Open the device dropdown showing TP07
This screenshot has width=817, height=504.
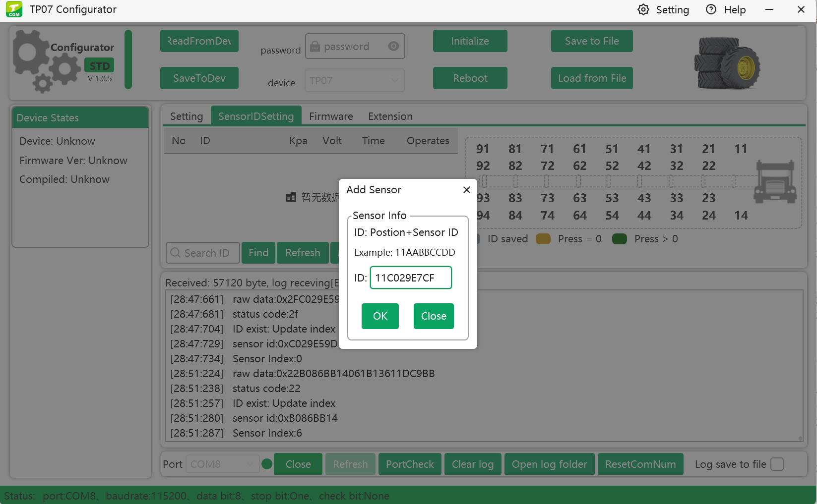354,80
